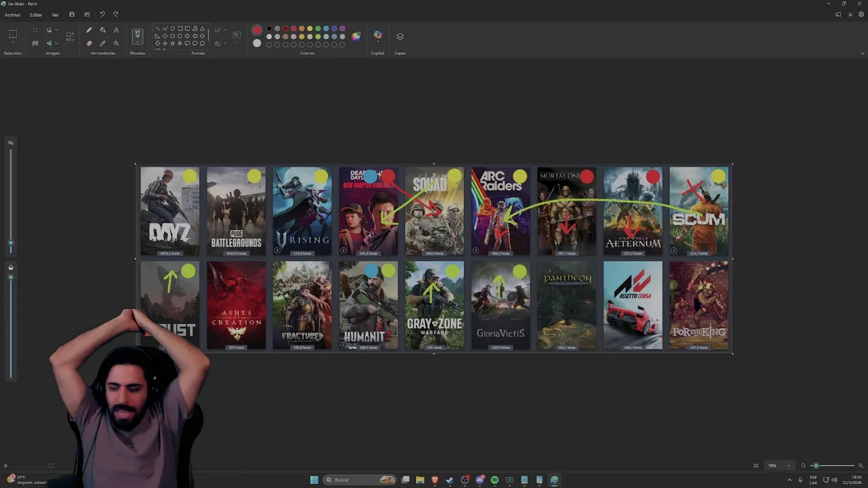Select the white Color 2 swatch
868x488 pixels.
[x=257, y=43]
